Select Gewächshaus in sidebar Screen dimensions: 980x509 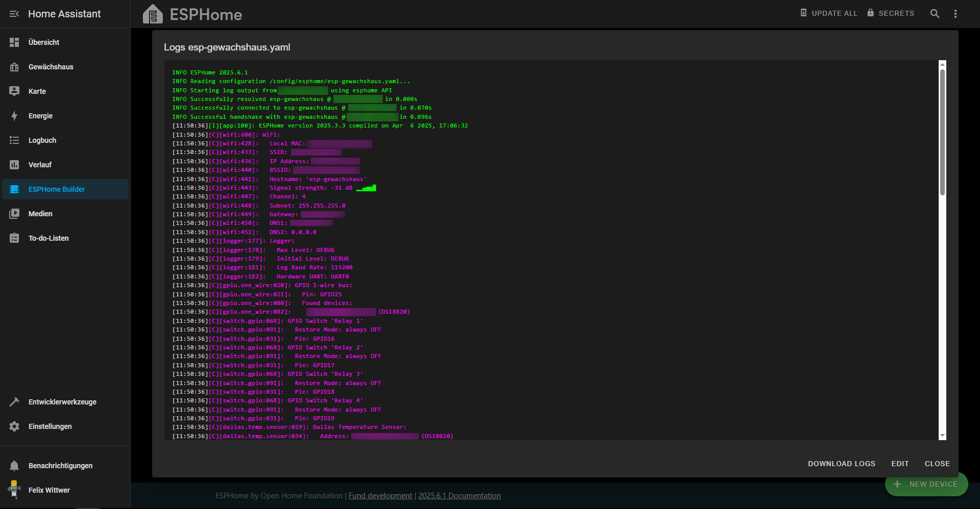click(51, 67)
